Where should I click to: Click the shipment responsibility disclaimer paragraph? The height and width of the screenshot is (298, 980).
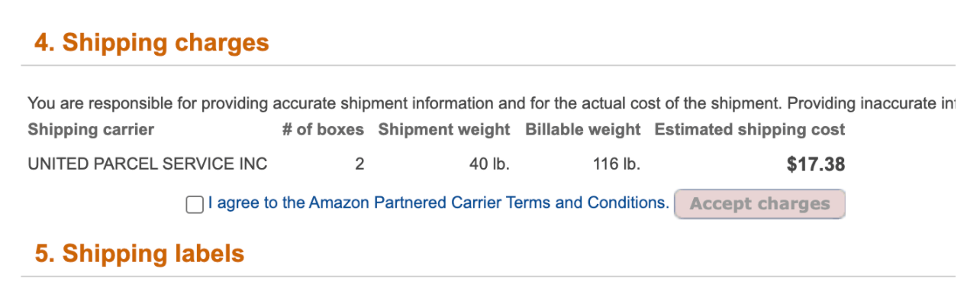click(492, 103)
